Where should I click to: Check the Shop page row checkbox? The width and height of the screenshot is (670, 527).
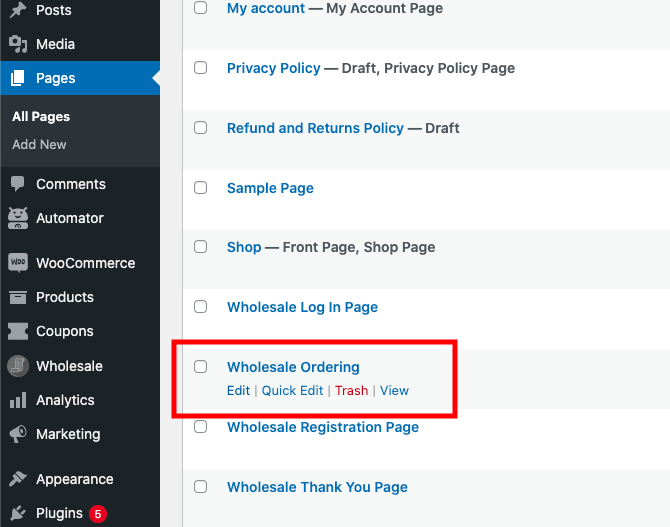pyautogui.click(x=200, y=247)
